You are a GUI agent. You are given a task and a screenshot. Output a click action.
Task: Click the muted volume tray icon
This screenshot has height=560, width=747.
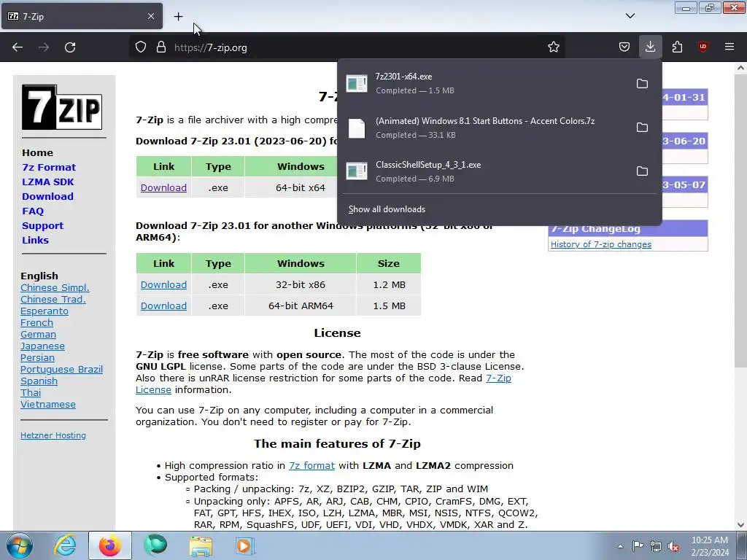[x=673, y=546]
